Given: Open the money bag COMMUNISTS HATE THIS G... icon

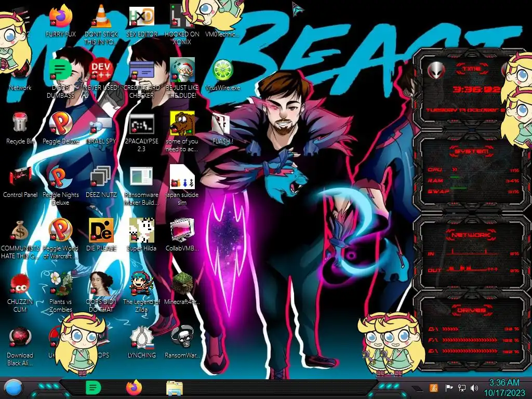Looking at the screenshot, I should (20, 231).
